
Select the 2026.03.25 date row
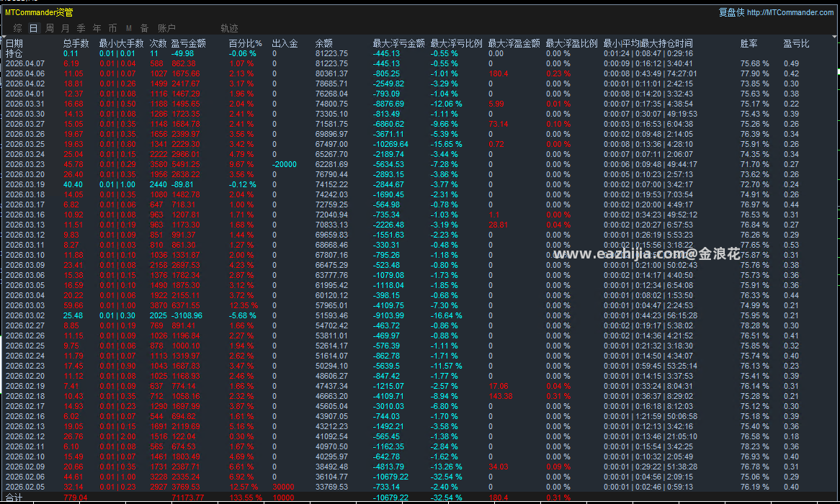pos(25,144)
